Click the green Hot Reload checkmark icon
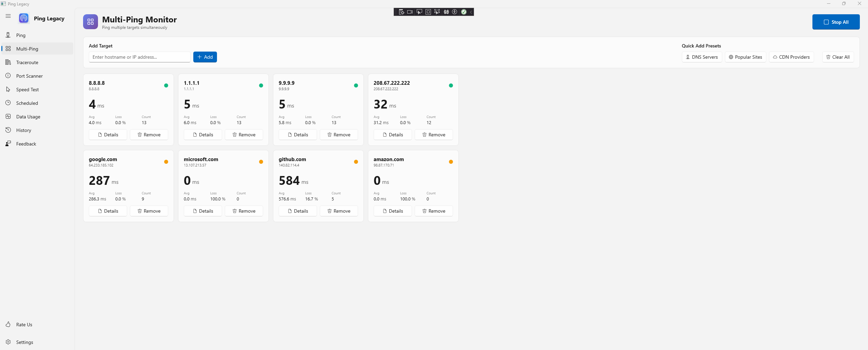The height and width of the screenshot is (350, 868). 464,12
